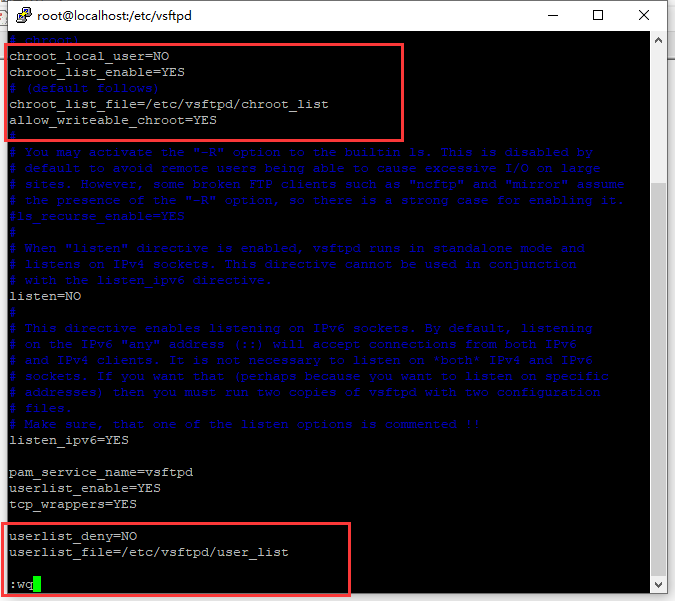Click the listen_ipv6=YES setting line

pyautogui.click(x=69, y=440)
